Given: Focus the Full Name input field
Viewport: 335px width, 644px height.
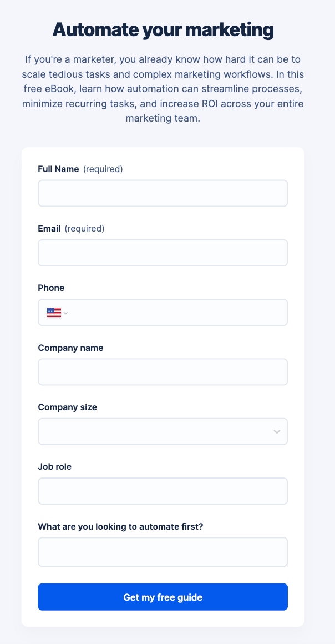Looking at the screenshot, I should pos(163,193).
